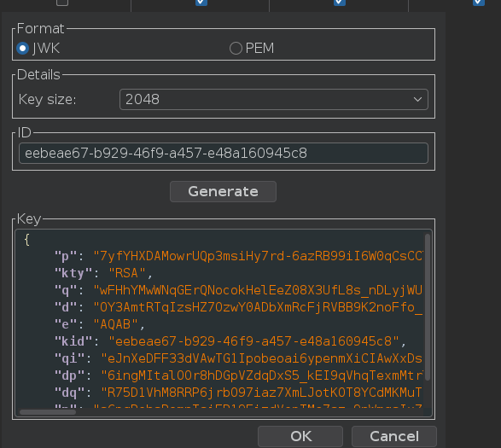Click the "kty": "RSA" line

point(104,273)
